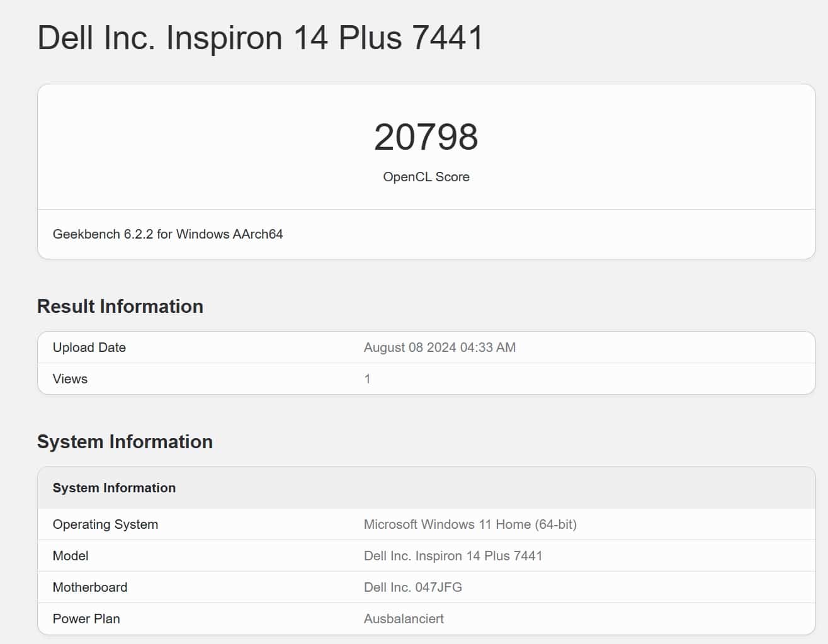The height and width of the screenshot is (644, 828).
Task: Click the Model value in the system table
Action: (x=453, y=556)
